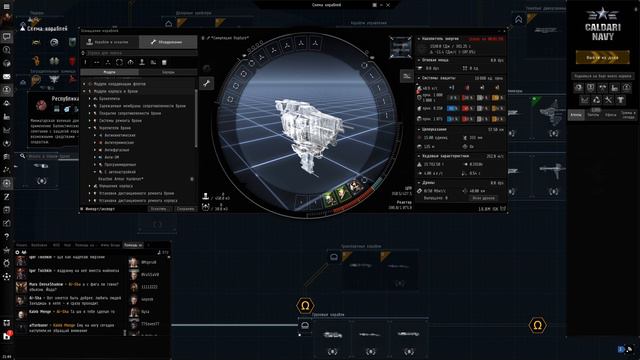Viewport: 640px width, 360px height.
Task: Toggle the exclamation filter in hardware browser
Action: [85, 62]
